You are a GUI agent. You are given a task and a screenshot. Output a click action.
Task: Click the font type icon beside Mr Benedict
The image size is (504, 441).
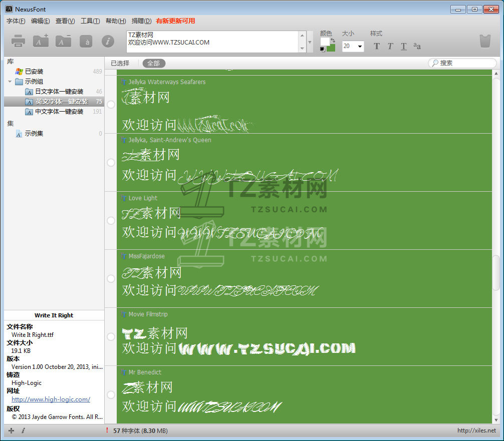coord(124,372)
